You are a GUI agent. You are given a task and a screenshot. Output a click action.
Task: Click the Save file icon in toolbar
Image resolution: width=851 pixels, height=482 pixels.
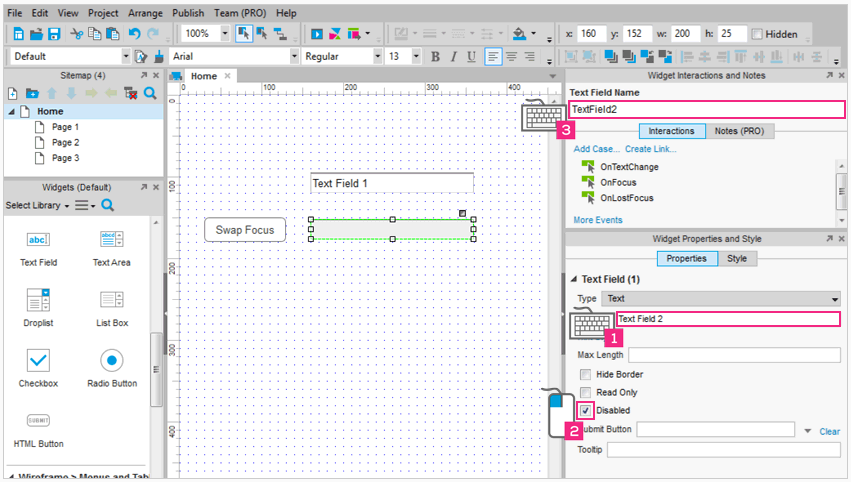54,34
